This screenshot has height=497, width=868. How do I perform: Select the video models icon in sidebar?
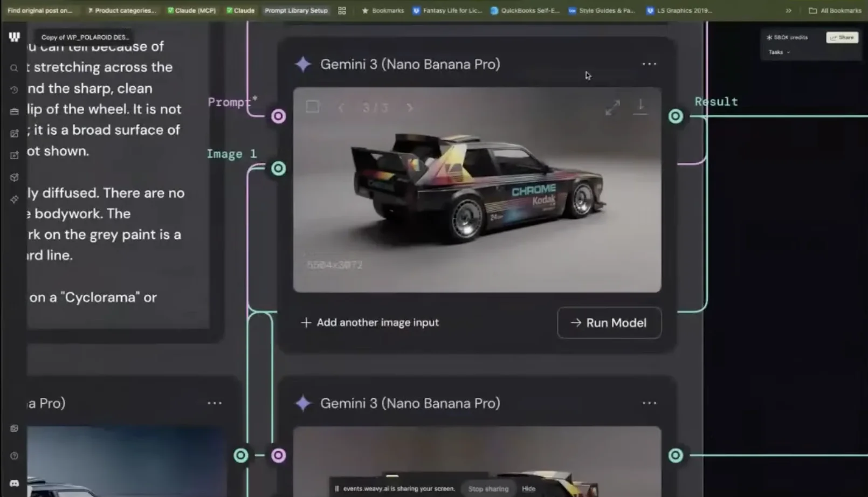15,155
